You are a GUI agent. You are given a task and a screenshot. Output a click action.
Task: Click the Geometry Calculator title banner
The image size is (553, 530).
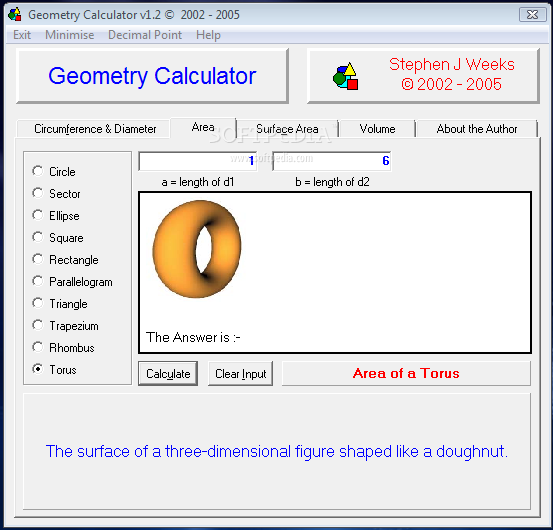pyautogui.click(x=152, y=76)
